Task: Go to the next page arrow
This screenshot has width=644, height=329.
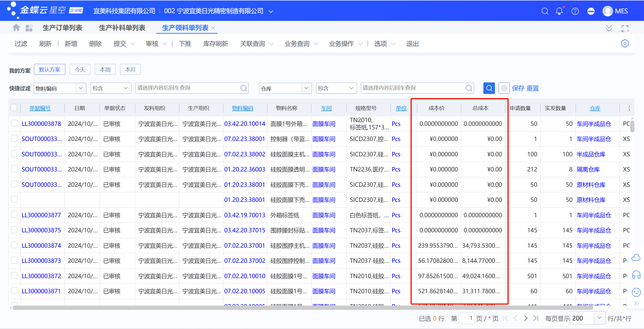Action: [526, 318]
